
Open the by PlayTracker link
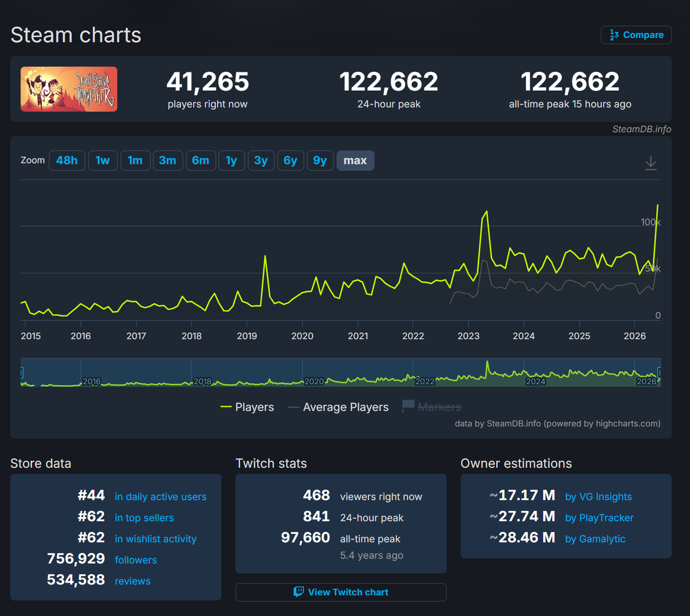[x=599, y=518]
